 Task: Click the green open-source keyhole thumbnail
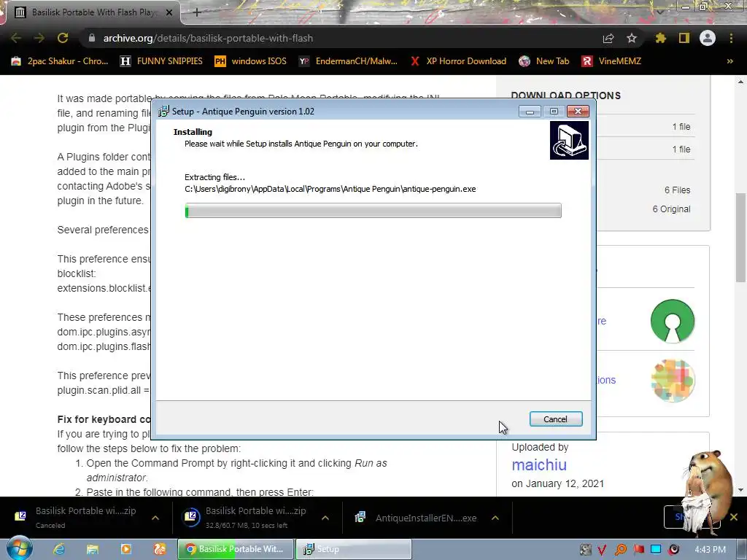pos(672,321)
